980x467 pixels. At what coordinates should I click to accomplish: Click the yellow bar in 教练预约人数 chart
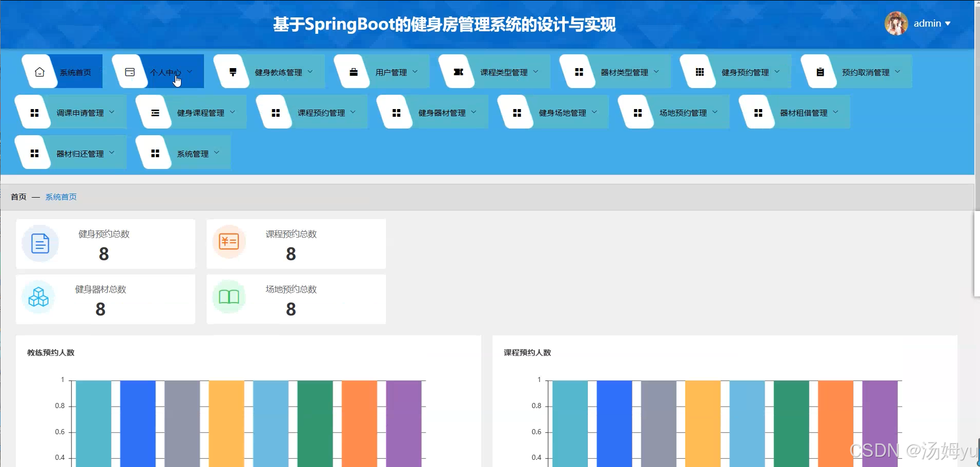click(227, 423)
